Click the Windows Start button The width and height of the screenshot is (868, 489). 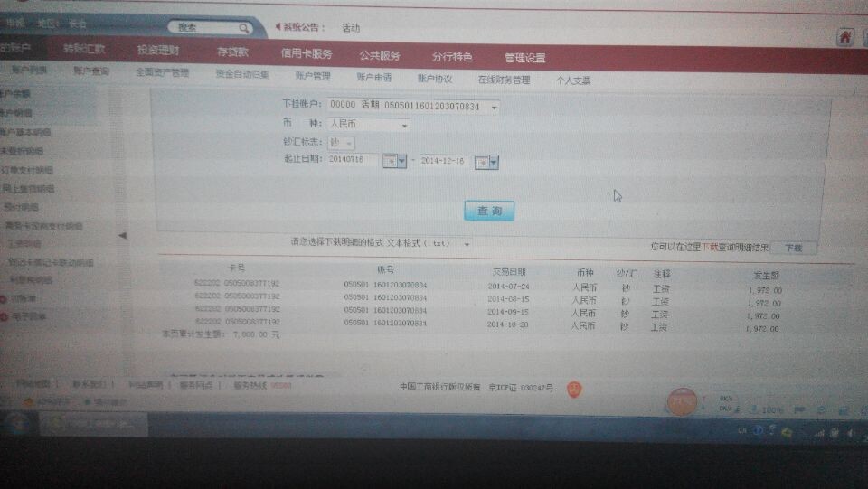(16, 424)
